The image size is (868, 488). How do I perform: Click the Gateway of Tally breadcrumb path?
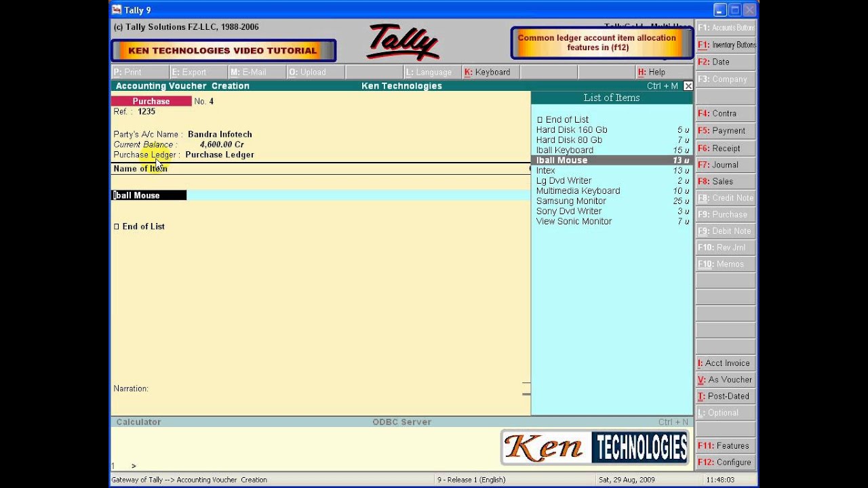pos(189,480)
